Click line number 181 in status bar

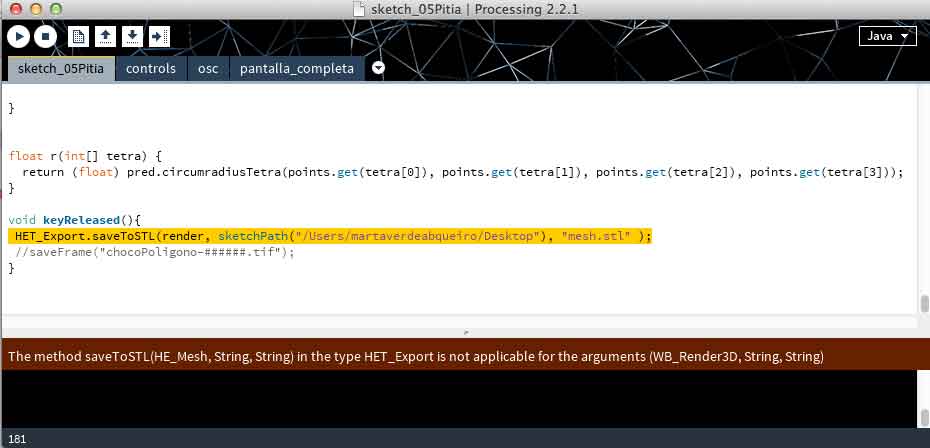pyautogui.click(x=17, y=439)
